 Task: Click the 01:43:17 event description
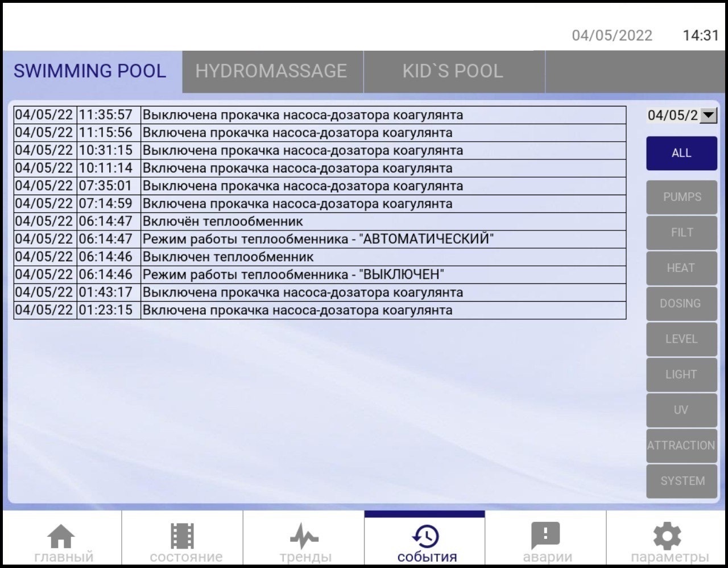303,293
